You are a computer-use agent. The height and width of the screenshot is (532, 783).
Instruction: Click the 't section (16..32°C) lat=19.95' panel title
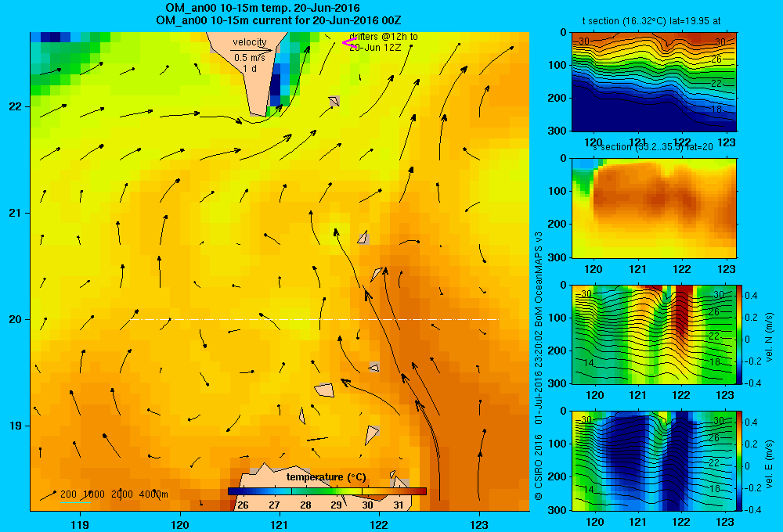(x=651, y=21)
